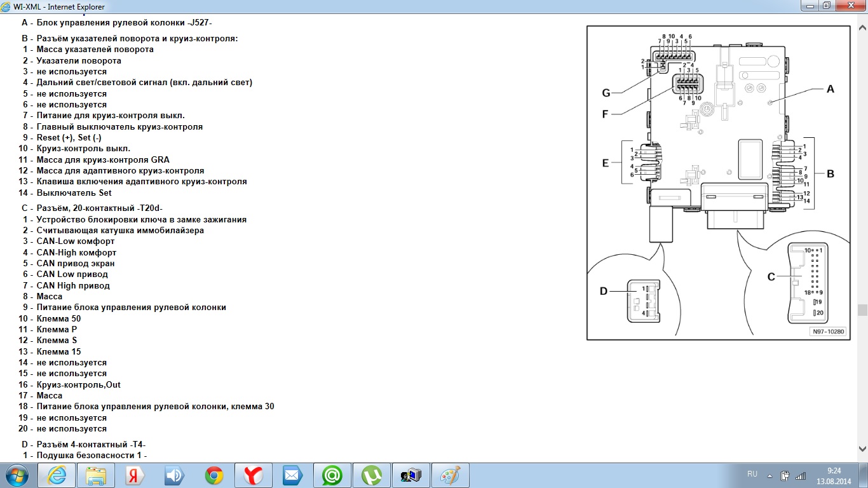Launch uTorrent from the taskbar
868x488 pixels.
tap(371, 475)
